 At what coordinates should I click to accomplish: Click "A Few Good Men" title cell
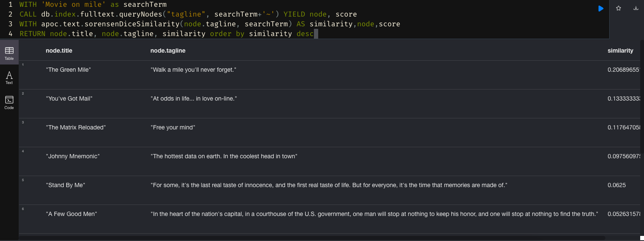pyautogui.click(x=71, y=214)
